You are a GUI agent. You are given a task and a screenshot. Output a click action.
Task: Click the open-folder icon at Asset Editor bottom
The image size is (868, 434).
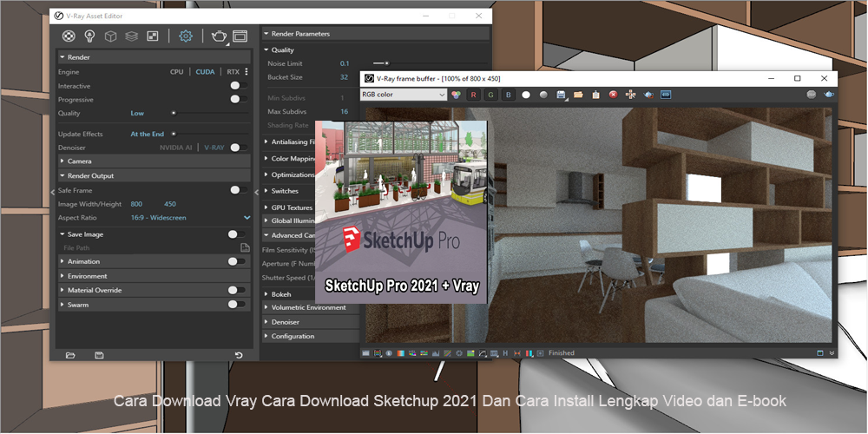70,355
